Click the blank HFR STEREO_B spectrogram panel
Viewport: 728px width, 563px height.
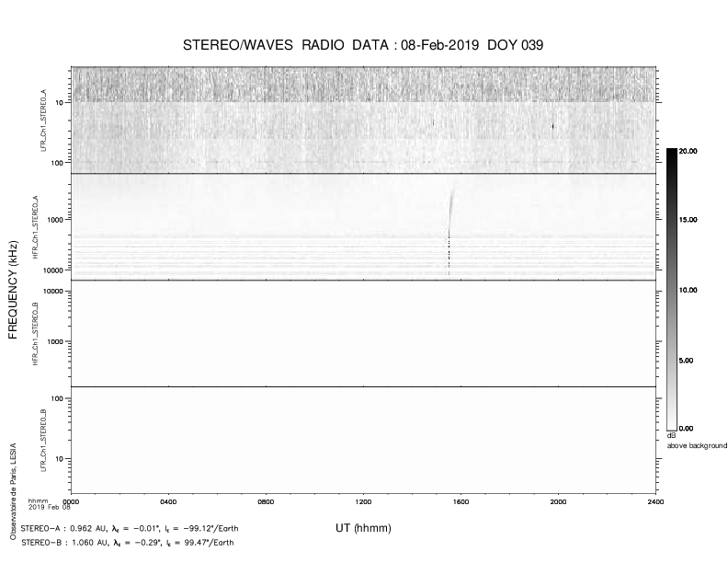[x=363, y=334]
